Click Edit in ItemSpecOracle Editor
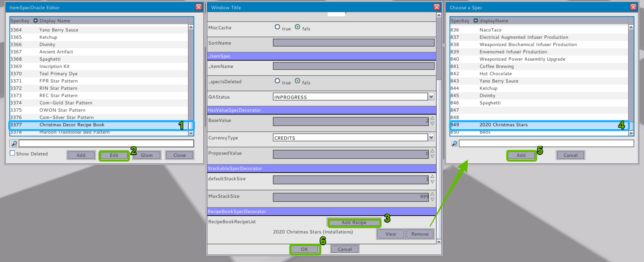 pos(114,155)
